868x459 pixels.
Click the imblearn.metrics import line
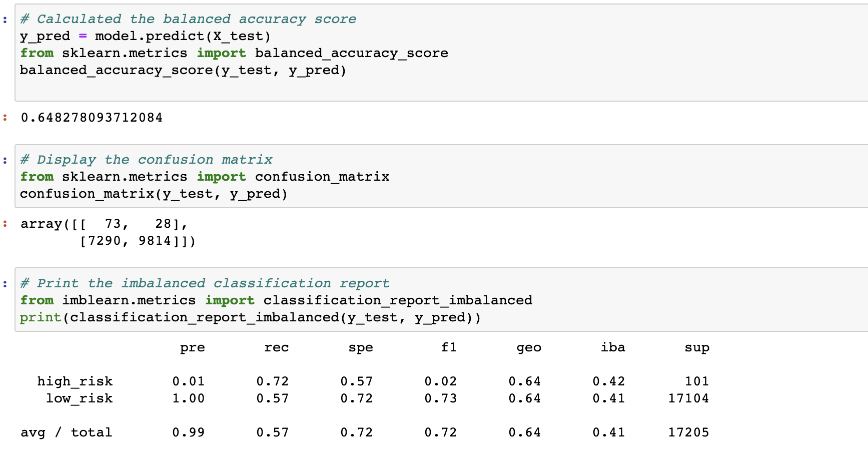276,300
